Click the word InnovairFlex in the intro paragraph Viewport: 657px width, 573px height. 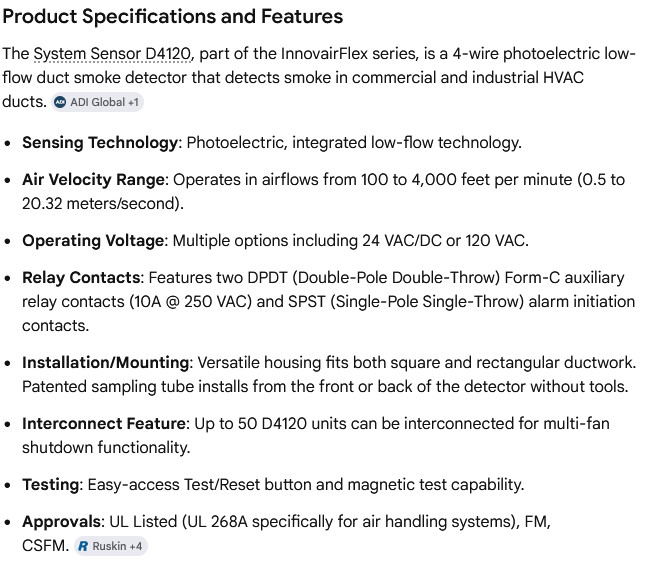point(324,54)
